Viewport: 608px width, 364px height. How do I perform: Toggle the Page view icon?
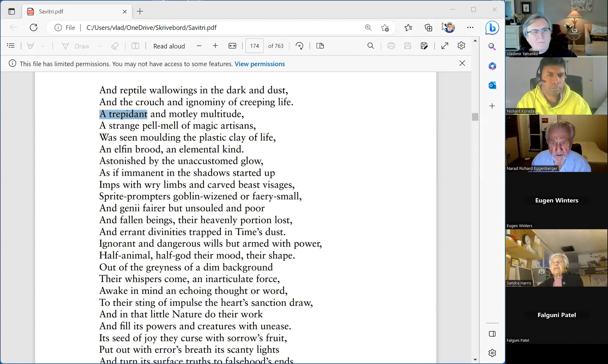pos(320,46)
